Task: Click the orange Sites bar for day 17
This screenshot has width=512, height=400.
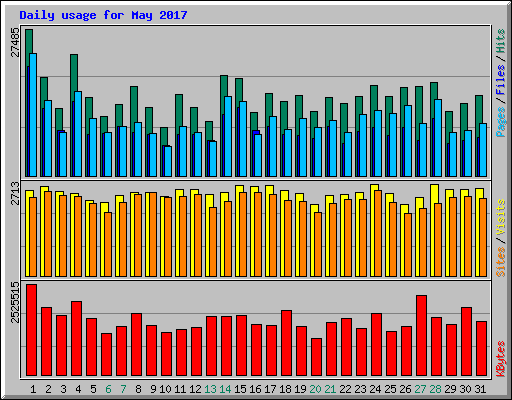Action: [x=273, y=235]
